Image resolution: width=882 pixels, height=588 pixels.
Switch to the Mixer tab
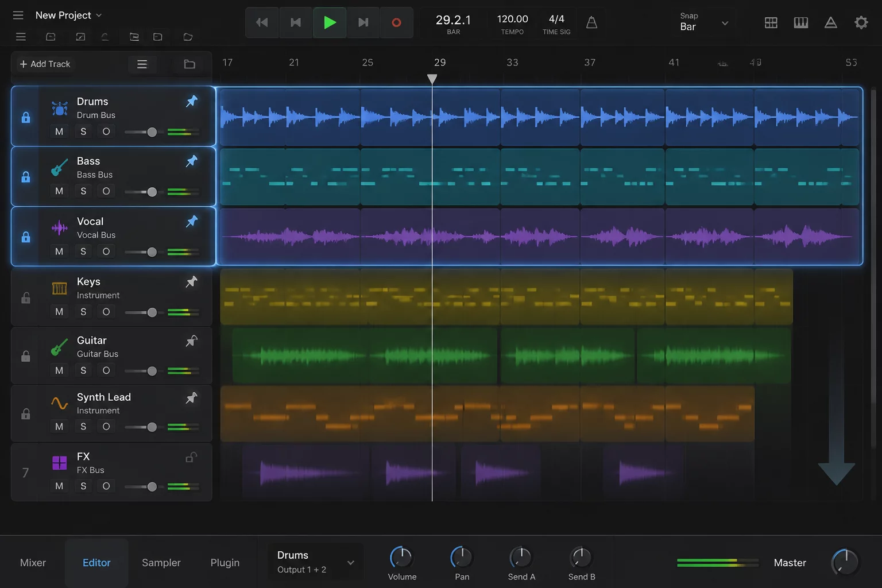click(x=33, y=563)
